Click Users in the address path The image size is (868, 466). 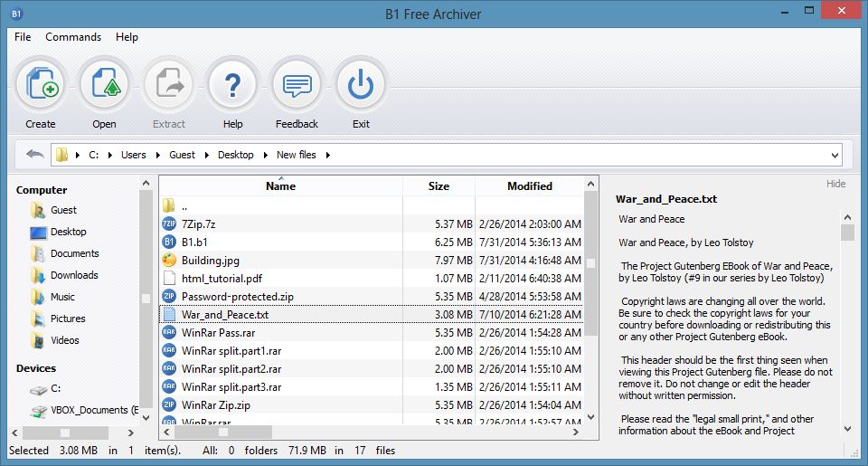[134, 155]
